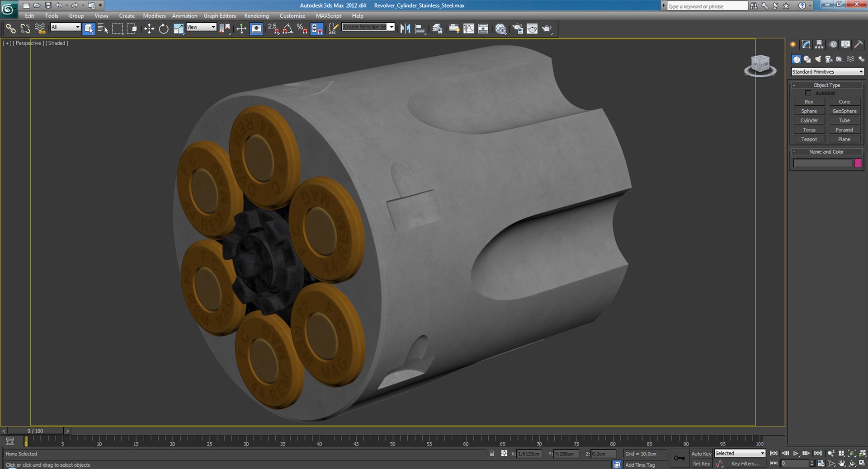Open the Shaded viewport label menu
Screen dimensions: 868x469
click(57, 43)
